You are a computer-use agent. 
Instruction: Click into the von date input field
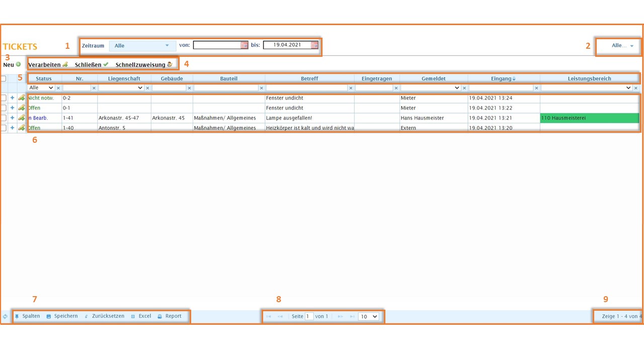point(217,45)
